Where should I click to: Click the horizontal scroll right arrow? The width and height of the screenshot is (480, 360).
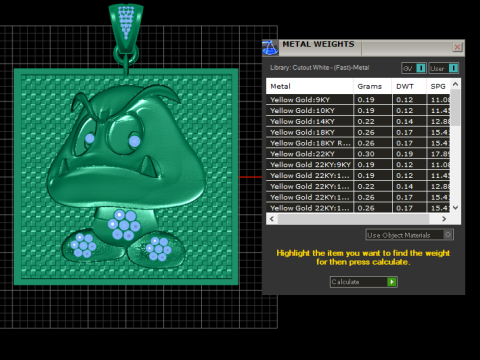(444, 219)
